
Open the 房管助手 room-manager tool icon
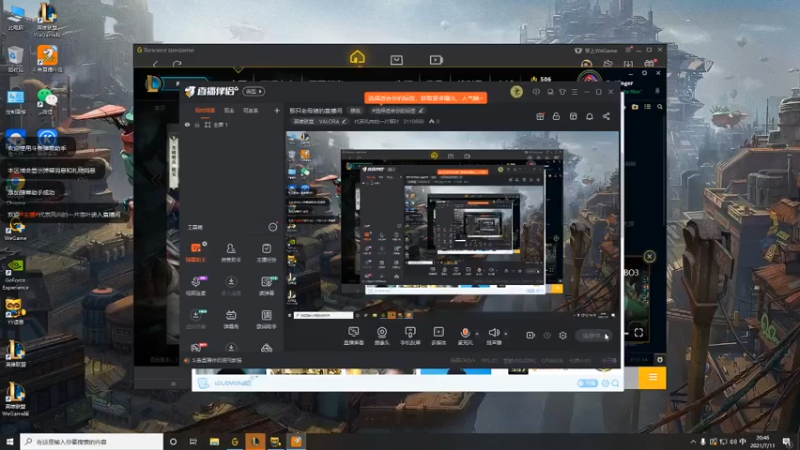[x=231, y=252]
